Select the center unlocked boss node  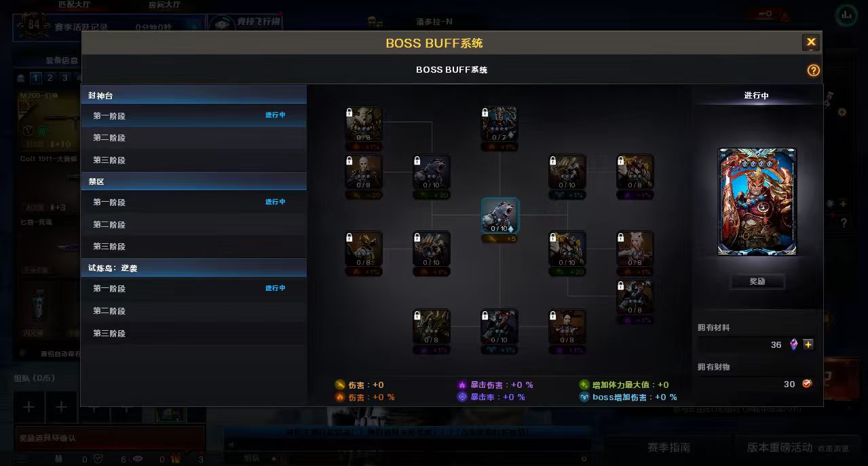click(x=499, y=215)
